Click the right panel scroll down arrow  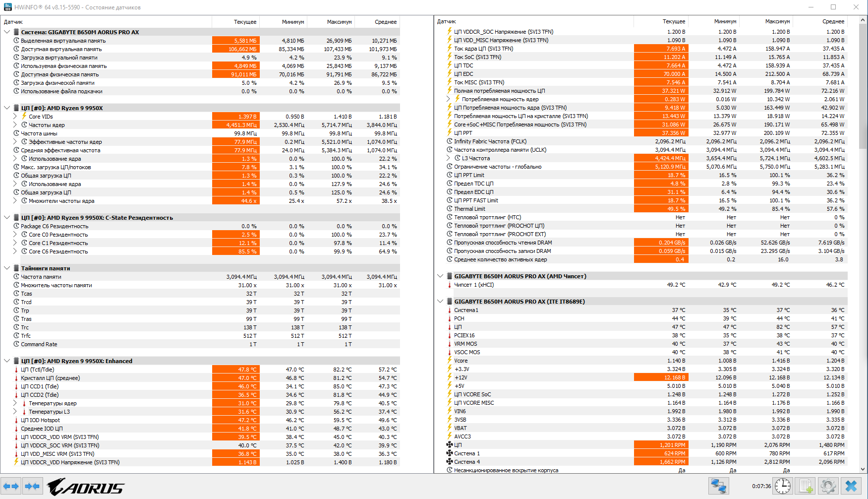point(863,469)
